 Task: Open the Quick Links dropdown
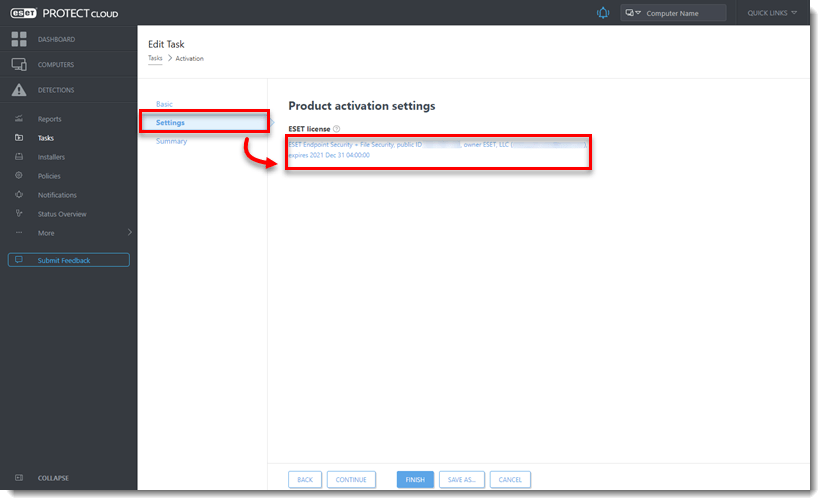coord(771,13)
